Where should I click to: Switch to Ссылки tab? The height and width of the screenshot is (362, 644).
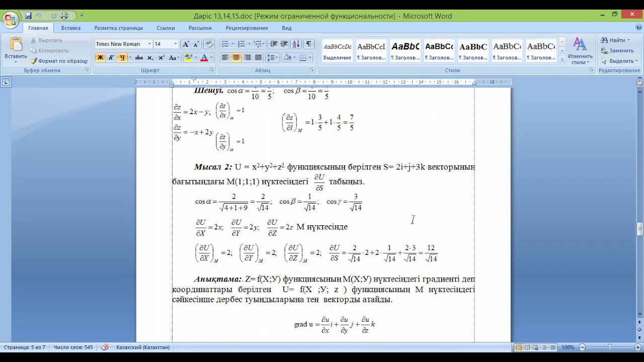(166, 28)
